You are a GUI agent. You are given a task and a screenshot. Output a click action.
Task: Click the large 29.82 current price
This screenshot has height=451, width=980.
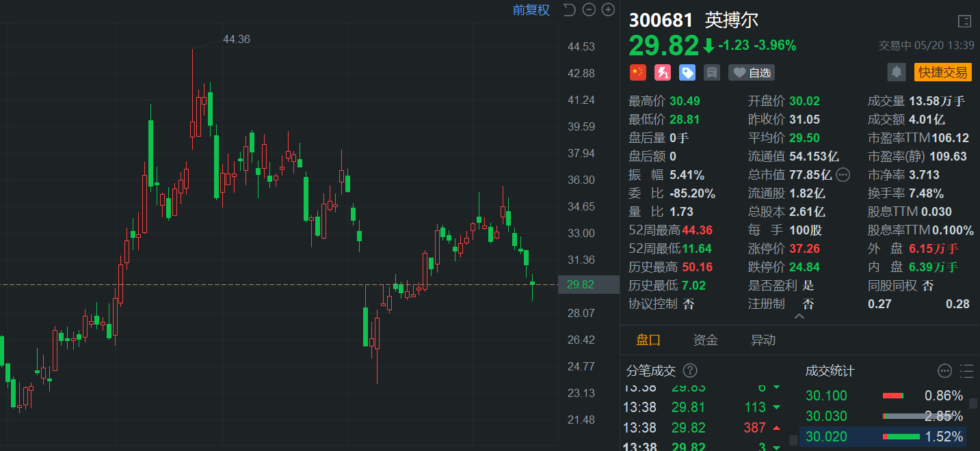pyautogui.click(x=664, y=46)
